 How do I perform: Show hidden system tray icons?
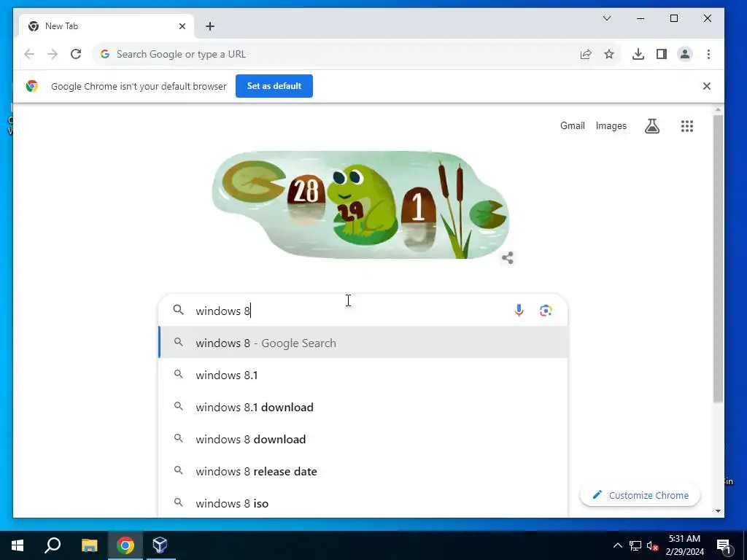pyautogui.click(x=617, y=545)
